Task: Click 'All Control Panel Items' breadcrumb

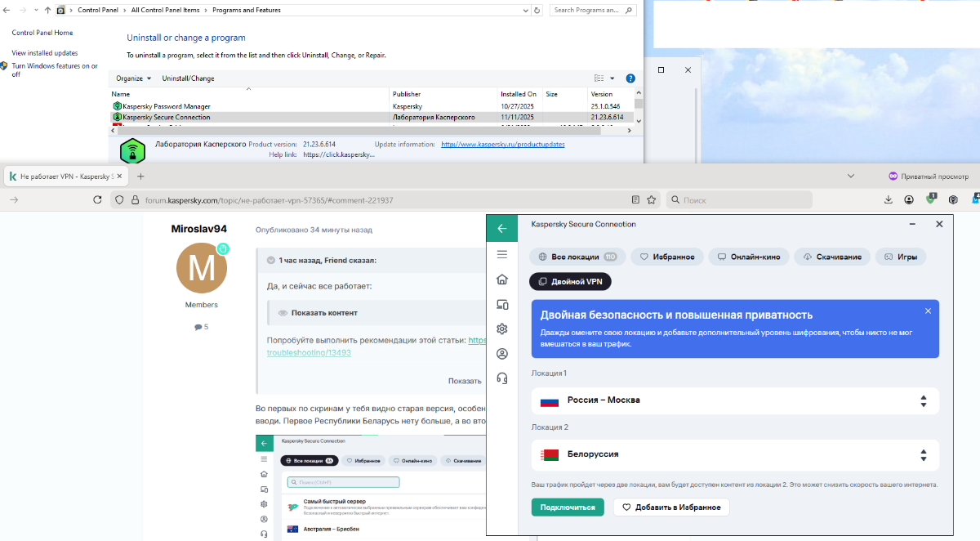Action: (167, 11)
